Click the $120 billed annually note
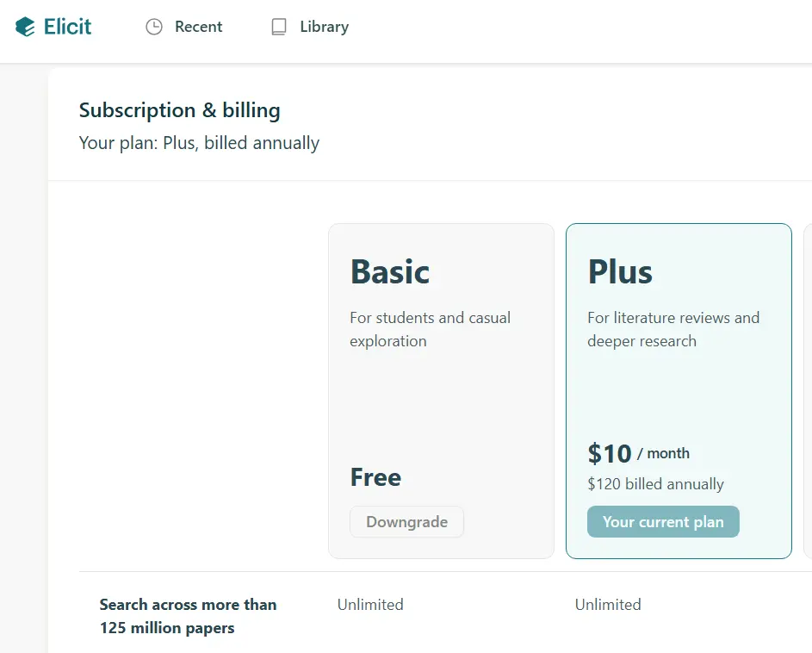812x653 pixels. [x=655, y=484]
